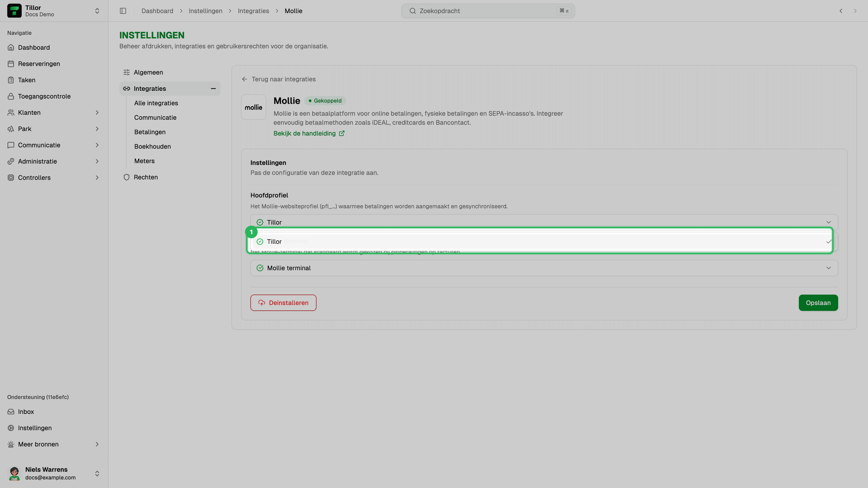Viewport: 868px width, 488px height.
Task: Click the Administratie coins icon
Action: pos(11,161)
